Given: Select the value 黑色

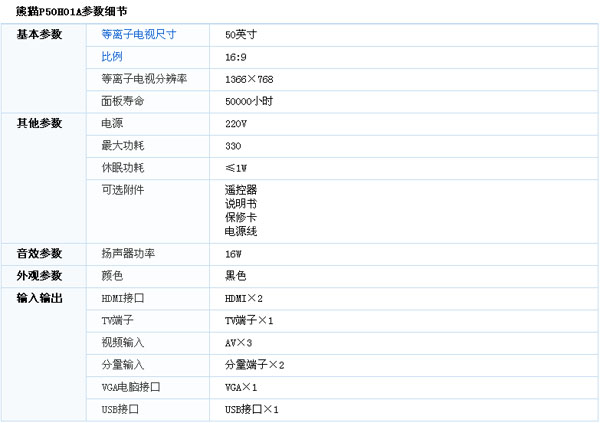Looking at the screenshot, I should (x=235, y=276).
